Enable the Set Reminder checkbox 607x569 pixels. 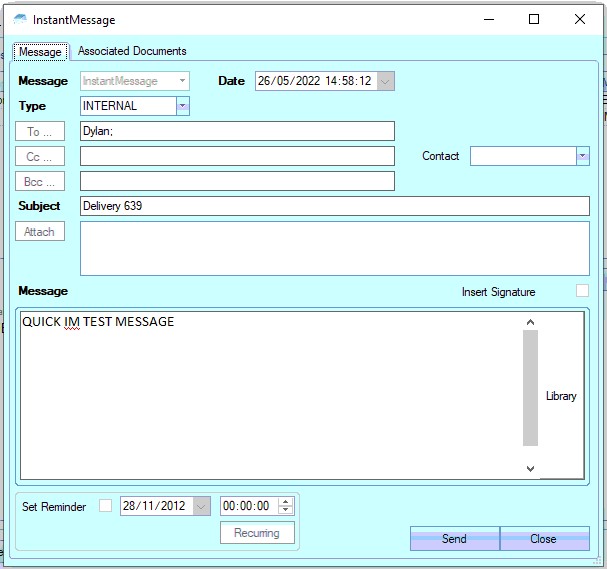pyautogui.click(x=106, y=506)
